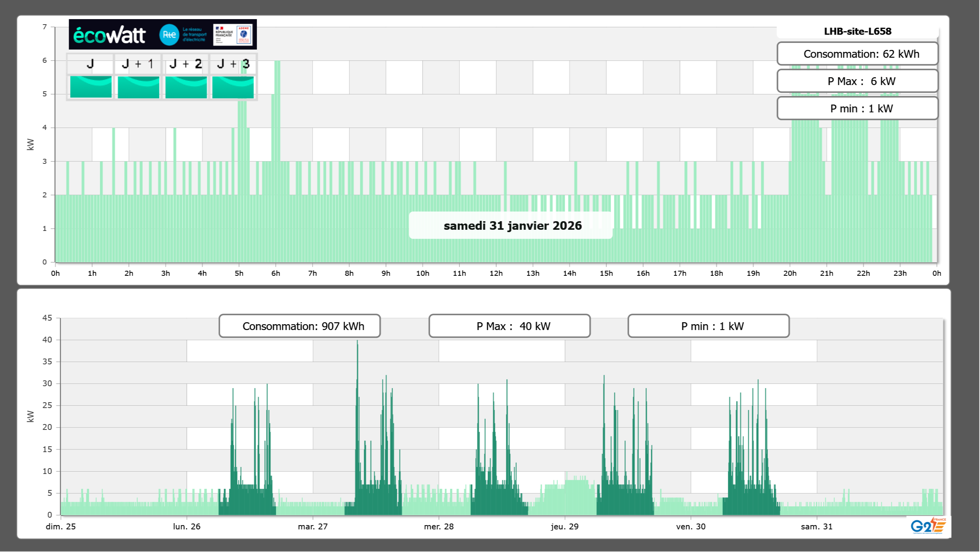Click the 6h tick on daily chart

276,273
